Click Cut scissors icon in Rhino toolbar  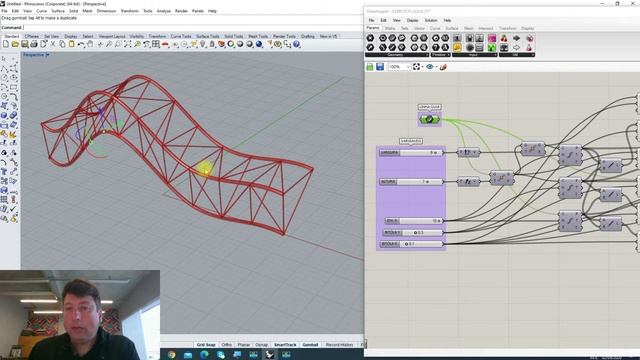point(53,44)
